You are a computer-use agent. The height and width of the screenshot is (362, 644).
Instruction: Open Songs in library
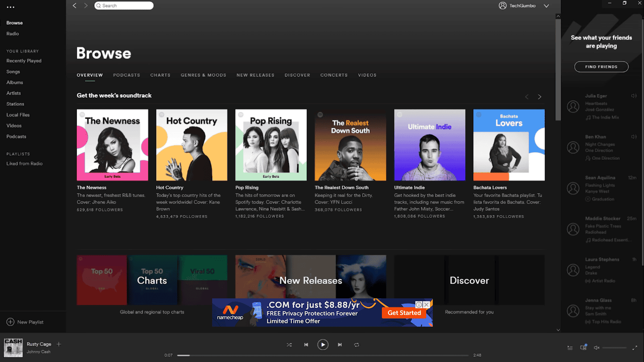pos(13,72)
